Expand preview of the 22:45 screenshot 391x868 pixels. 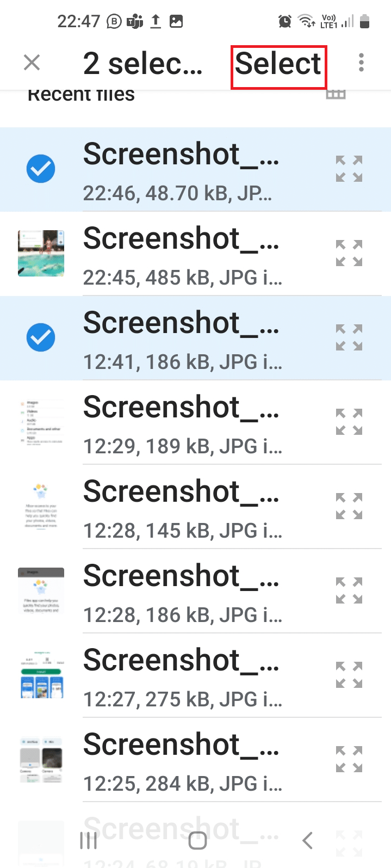point(349,253)
